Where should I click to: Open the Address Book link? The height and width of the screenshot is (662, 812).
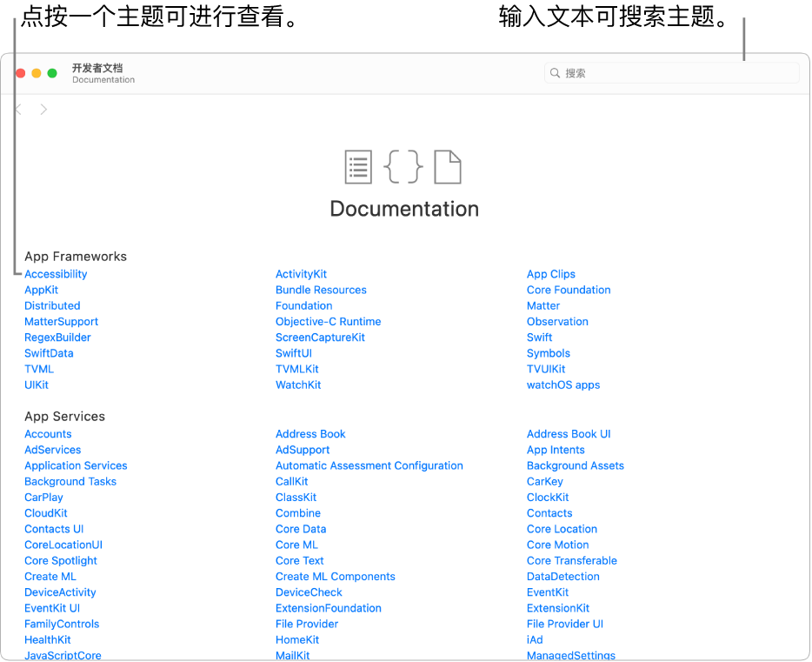(x=310, y=434)
